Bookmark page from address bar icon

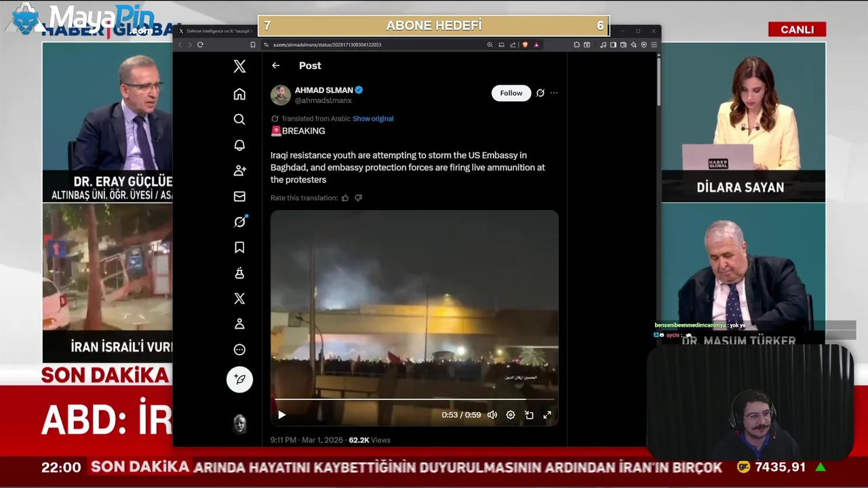click(x=253, y=45)
